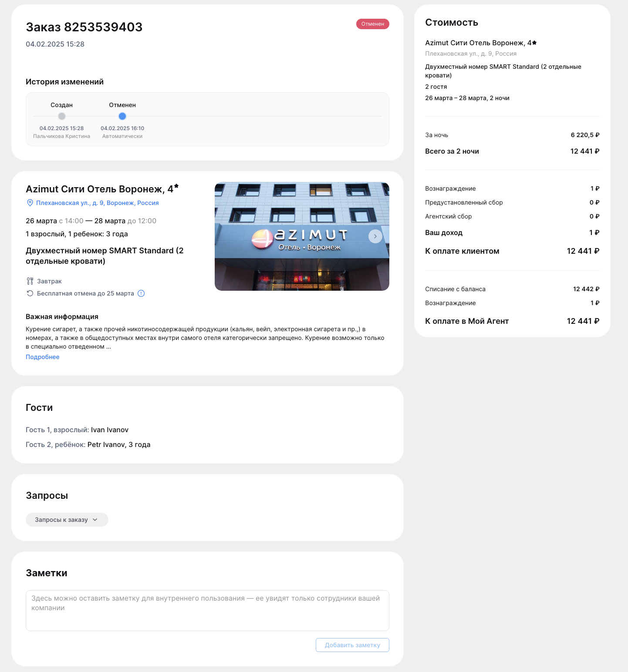628x672 pixels.
Task: Click 26 марта – 28 марта, 2 ночи
Action: pos(467,98)
